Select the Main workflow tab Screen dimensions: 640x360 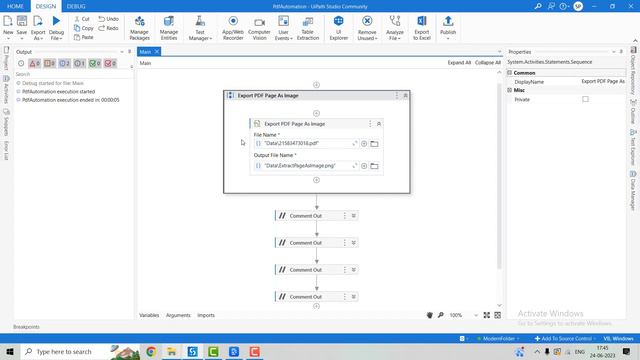pyautogui.click(x=145, y=52)
